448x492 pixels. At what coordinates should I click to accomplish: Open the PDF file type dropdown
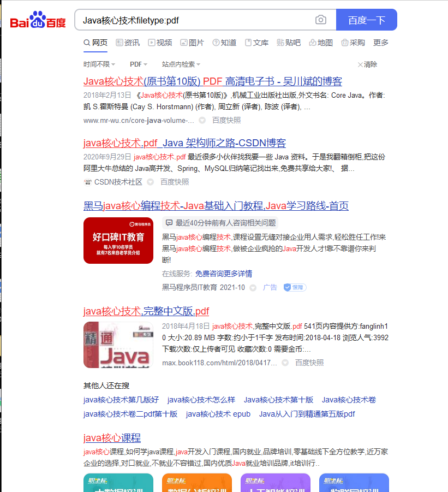click(139, 64)
